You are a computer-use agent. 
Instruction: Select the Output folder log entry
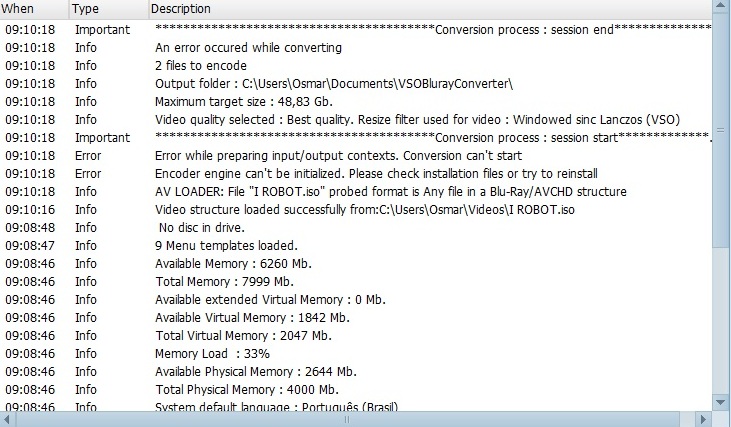tap(356, 84)
